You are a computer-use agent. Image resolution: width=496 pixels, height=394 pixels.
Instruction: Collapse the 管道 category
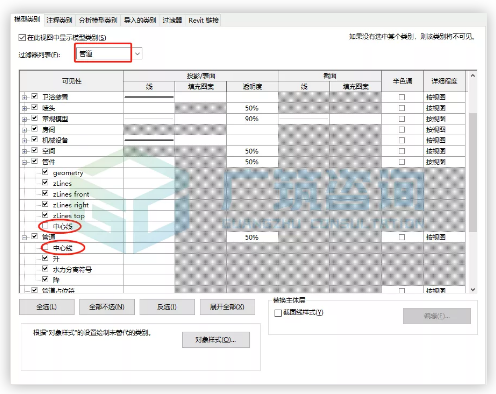pos(25,237)
